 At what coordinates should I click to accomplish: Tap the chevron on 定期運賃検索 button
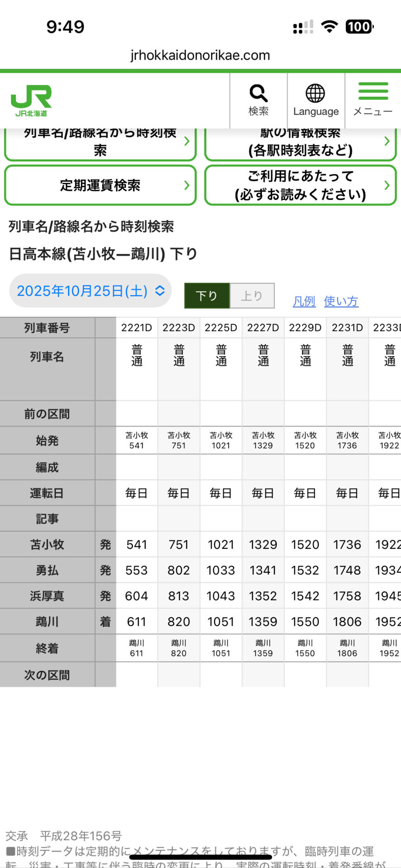(186, 185)
